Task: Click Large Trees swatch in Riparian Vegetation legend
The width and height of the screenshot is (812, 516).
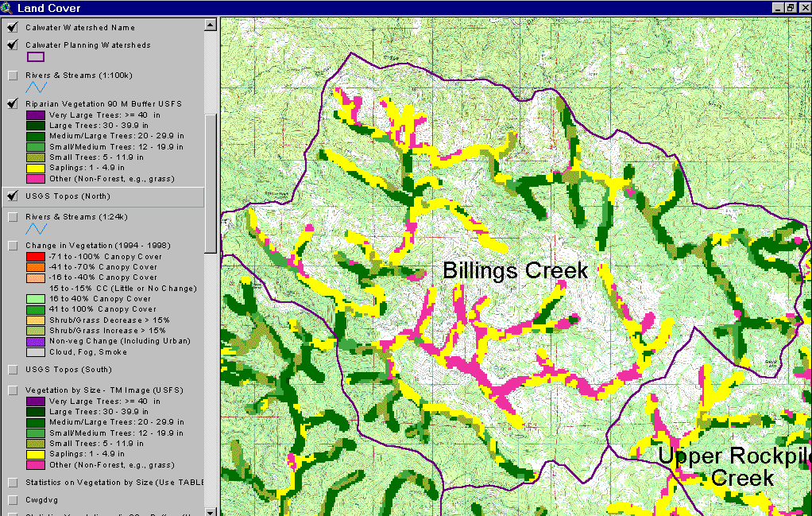Action: 35,126
